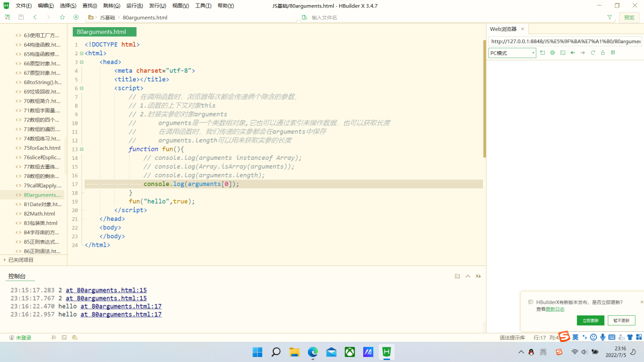Bookmark with the toolbar star icon
The width and height of the screenshot is (644, 362).
[62, 17]
